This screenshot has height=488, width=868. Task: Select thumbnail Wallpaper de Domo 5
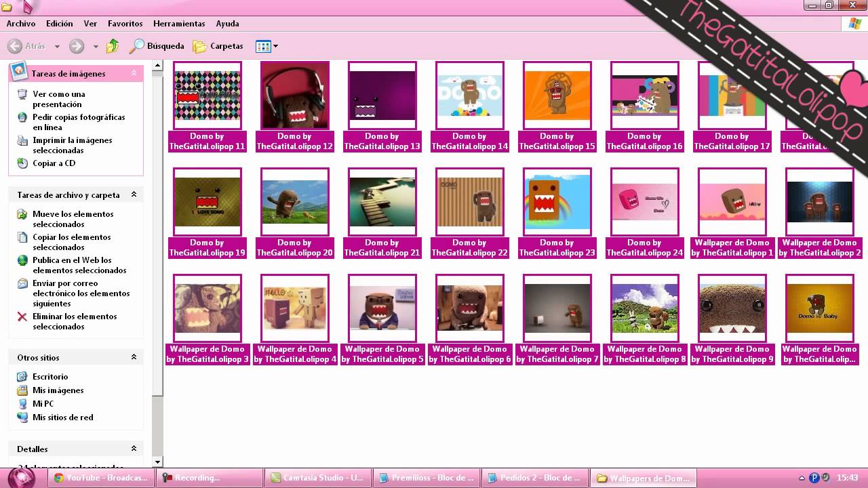click(382, 308)
